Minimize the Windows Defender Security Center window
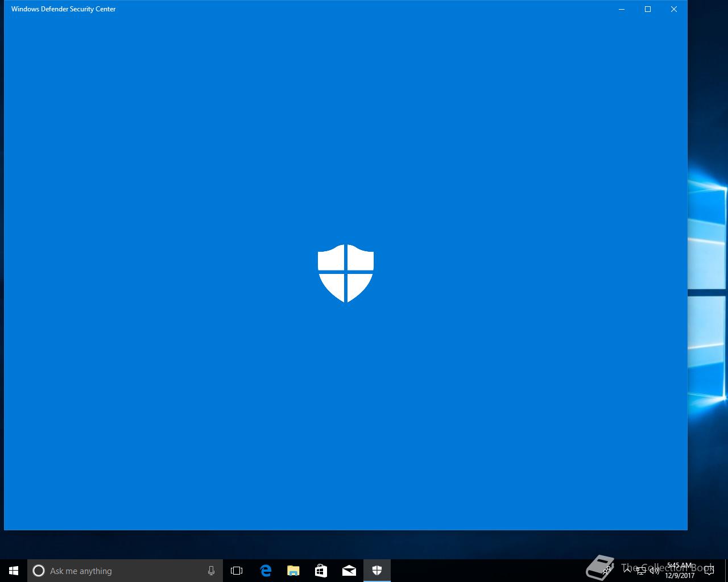This screenshot has height=582, width=728. tap(622, 9)
